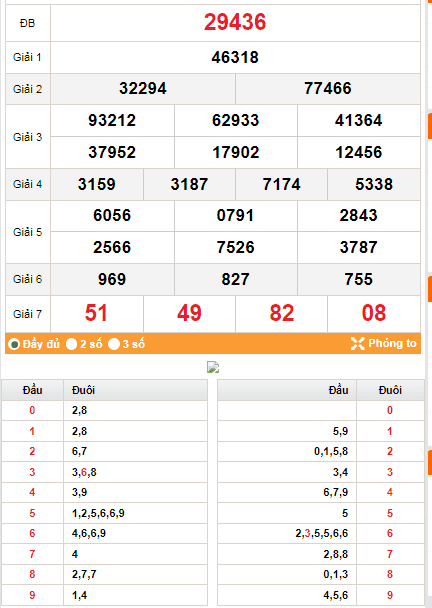This screenshot has width=432, height=608.
Task: Click Giải 5 number 2566
Action: (112, 247)
